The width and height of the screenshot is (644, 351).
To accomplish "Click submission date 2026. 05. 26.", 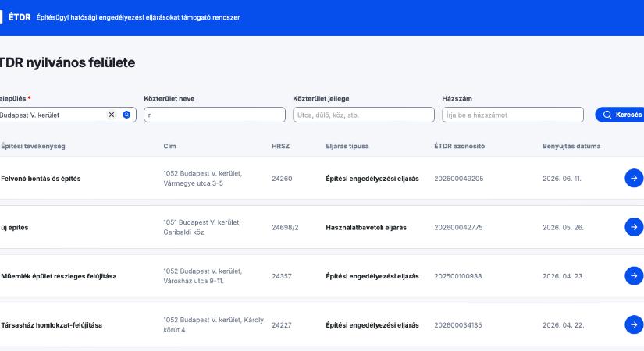I will [x=563, y=228].
